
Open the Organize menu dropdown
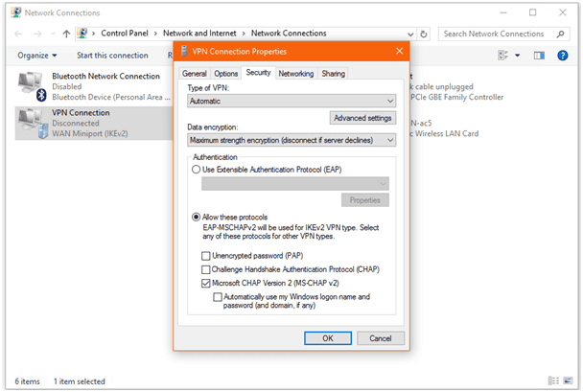tap(37, 56)
